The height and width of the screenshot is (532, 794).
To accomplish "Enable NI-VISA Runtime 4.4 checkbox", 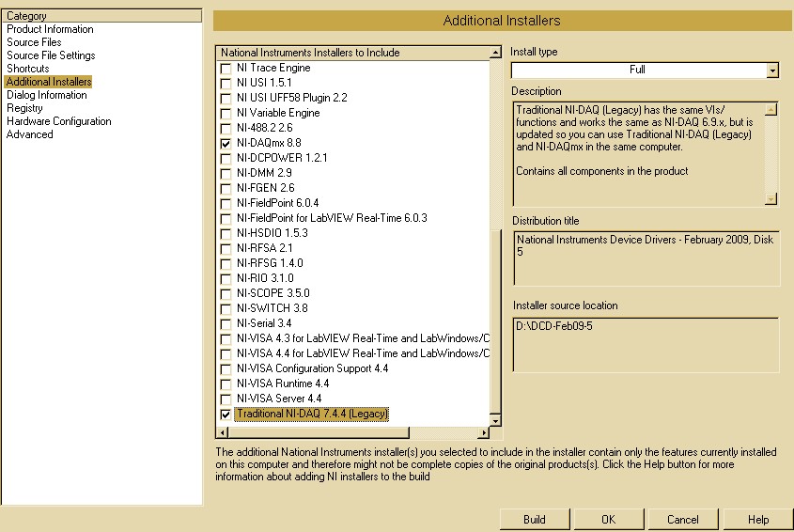I will click(x=226, y=384).
